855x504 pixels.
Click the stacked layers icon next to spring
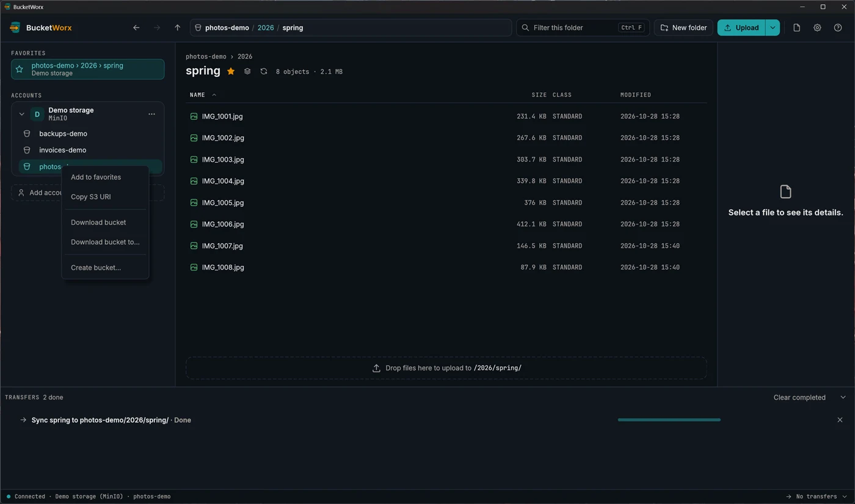click(x=247, y=71)
